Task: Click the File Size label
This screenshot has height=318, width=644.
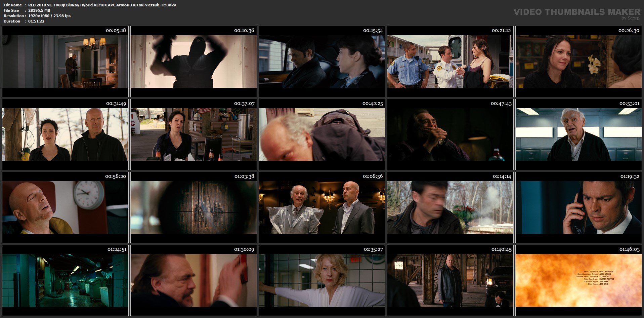Action: click(11, 10)
